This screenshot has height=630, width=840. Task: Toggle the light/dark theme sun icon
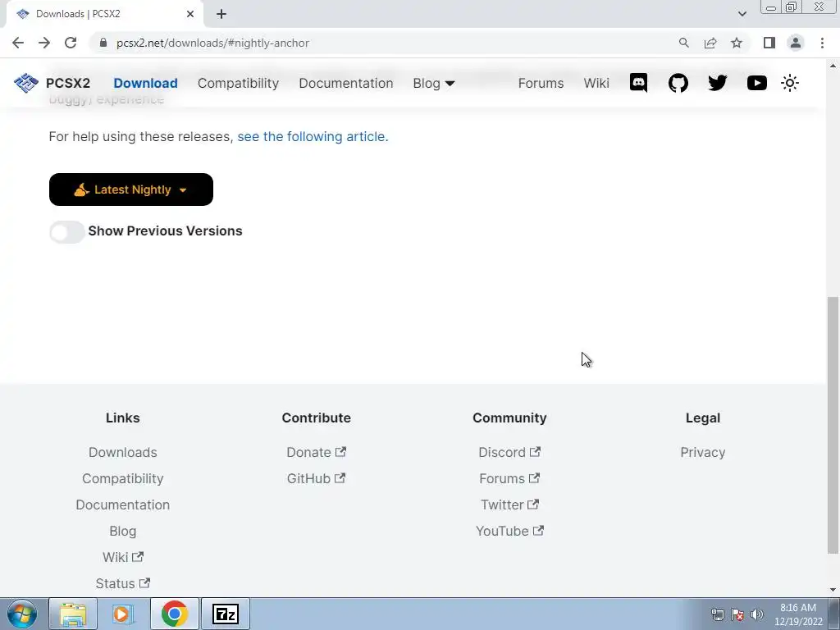(790, 83)
